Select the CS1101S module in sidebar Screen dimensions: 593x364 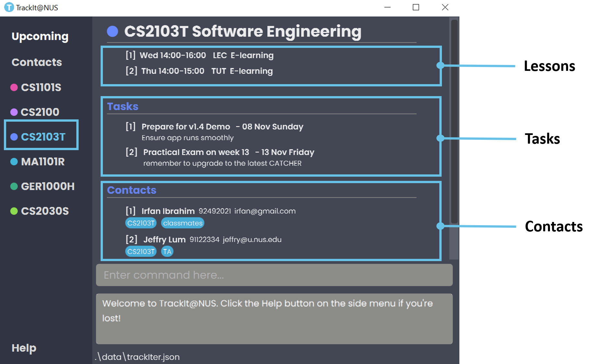(41, 87)
